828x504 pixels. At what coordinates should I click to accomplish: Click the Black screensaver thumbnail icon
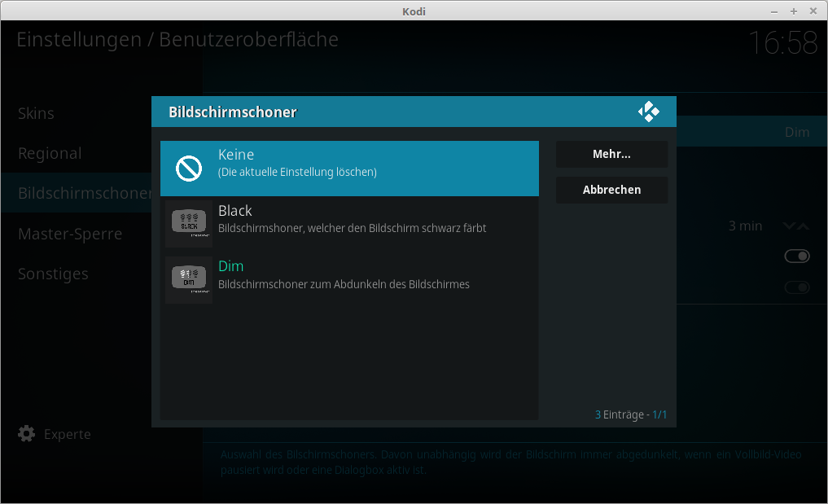(x=189, y=224)
